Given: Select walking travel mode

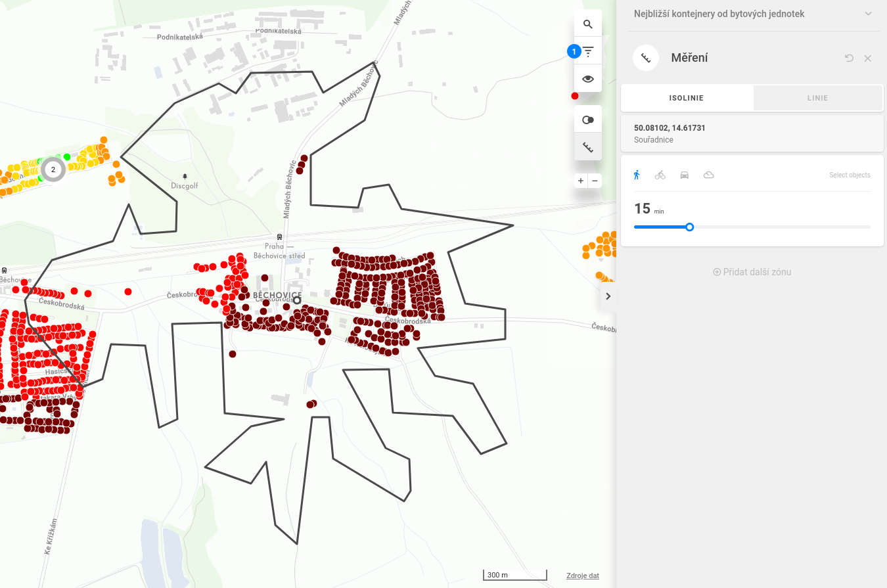Looking at the screenshot, I should [637, 175].
